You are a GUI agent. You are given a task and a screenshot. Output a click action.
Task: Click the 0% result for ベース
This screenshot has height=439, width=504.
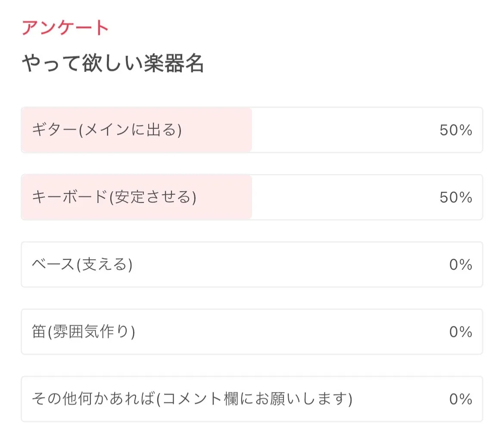coord(460,265)
